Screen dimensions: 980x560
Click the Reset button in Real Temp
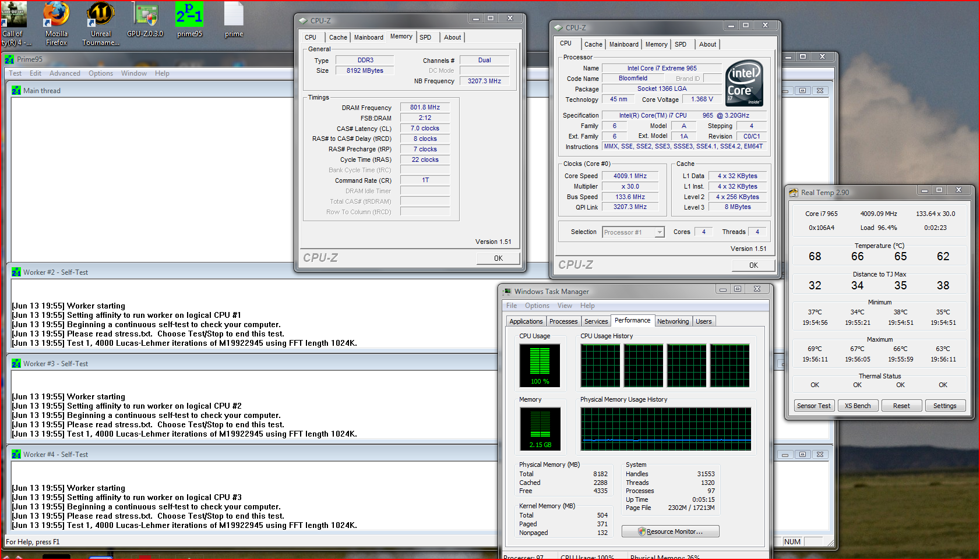[901, 406]
